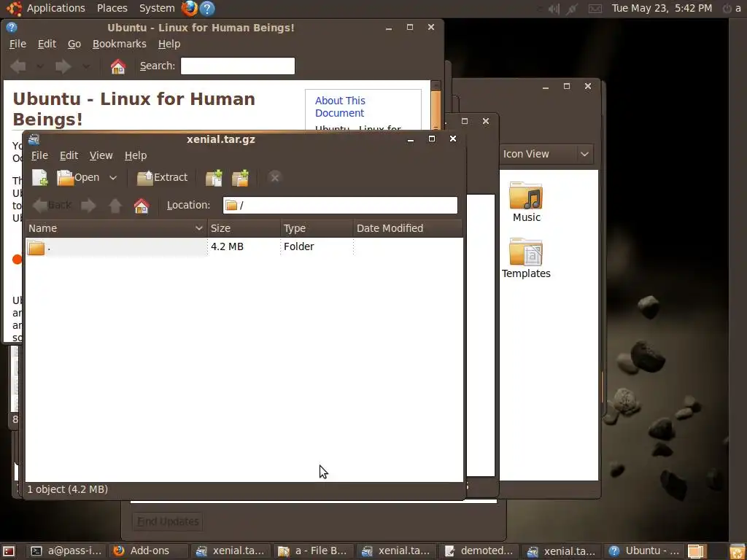Click the Add folder to archive icon

point(240,178)
